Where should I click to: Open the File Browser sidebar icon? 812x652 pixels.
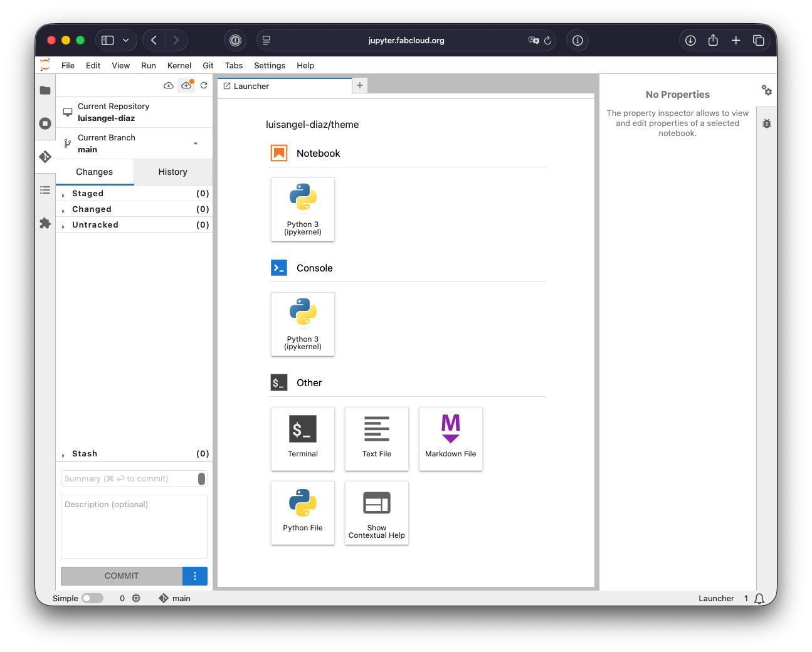[45, 90]
